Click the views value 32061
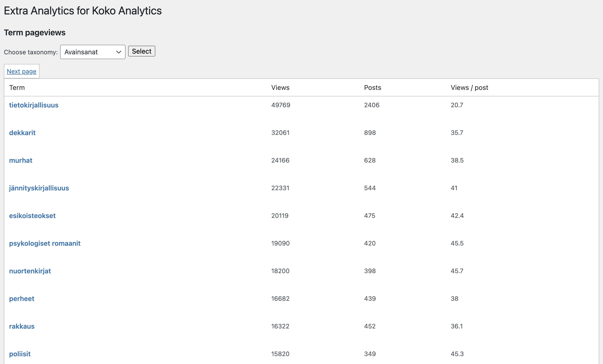This screenshot has width=603, height=364. pyautogui.click(x=280, y=133)
